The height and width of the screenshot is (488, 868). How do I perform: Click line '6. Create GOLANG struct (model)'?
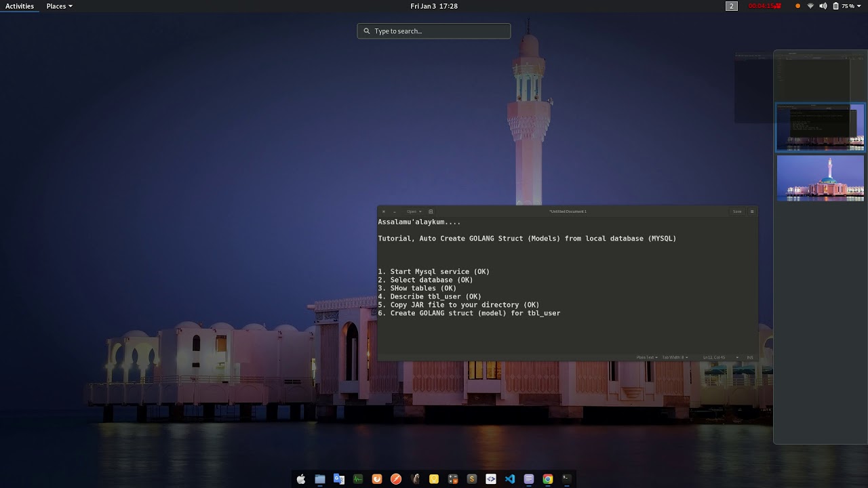tap(469, 313)
